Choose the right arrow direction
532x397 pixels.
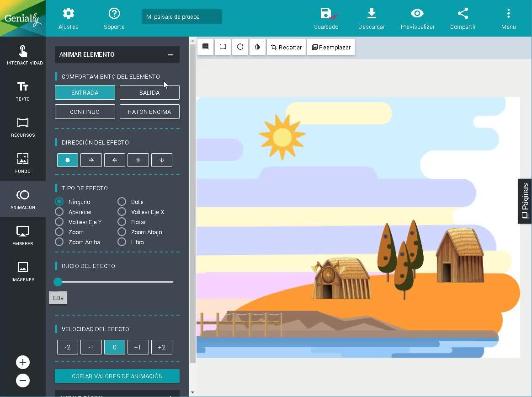(91, 160)
